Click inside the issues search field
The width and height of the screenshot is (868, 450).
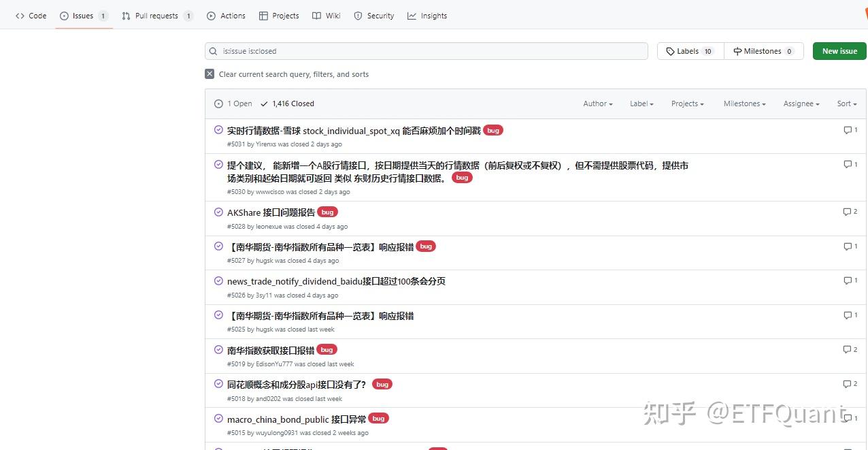[x=427, y=50]
